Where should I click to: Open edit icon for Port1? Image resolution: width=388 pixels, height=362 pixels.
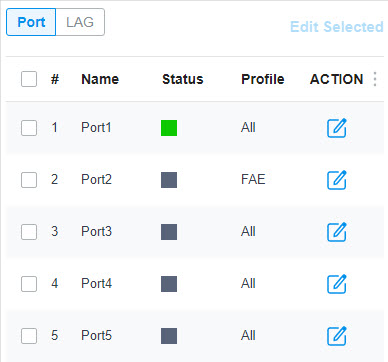tap(337, 128)
